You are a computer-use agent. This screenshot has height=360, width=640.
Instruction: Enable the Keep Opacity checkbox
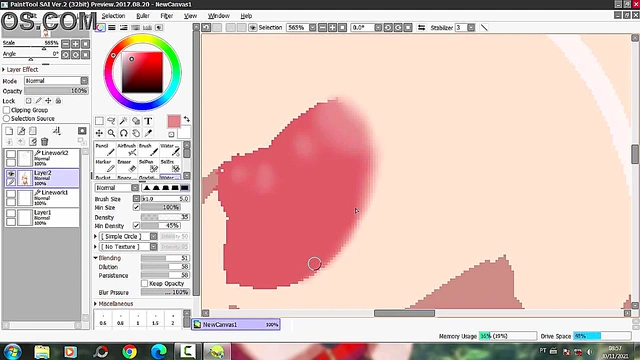[144, 283]
